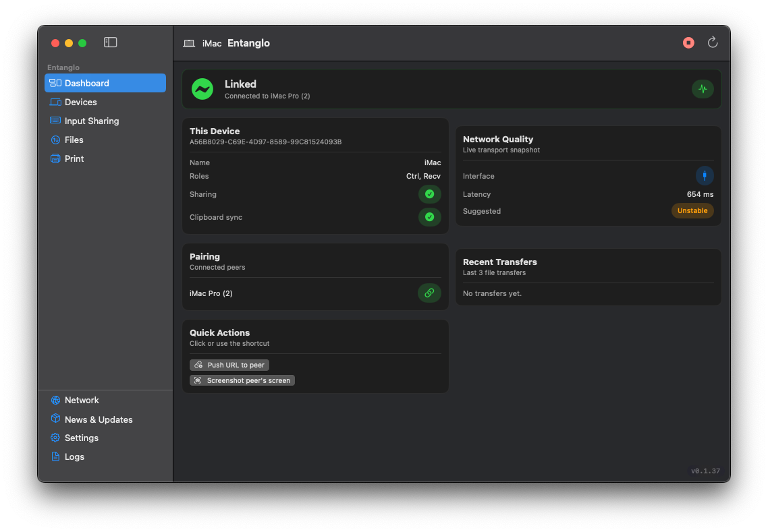Click the Unstable suggested badge
Image resolution: width=768 pixels, height=532 pixels.
[x=692, y=211]
